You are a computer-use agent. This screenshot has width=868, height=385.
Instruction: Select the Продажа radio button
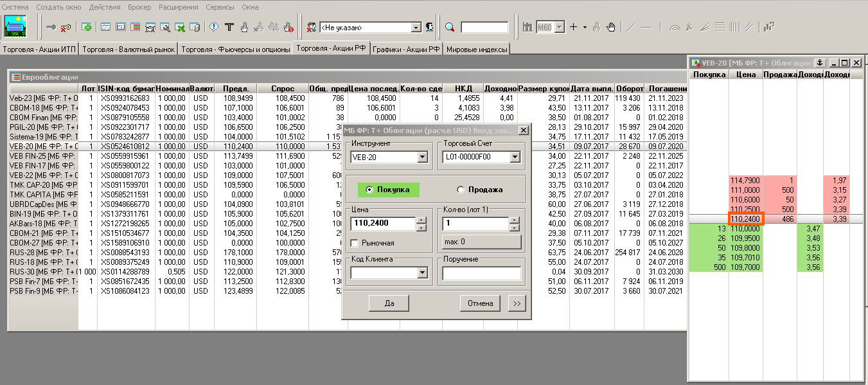click(x=460, y=190)
